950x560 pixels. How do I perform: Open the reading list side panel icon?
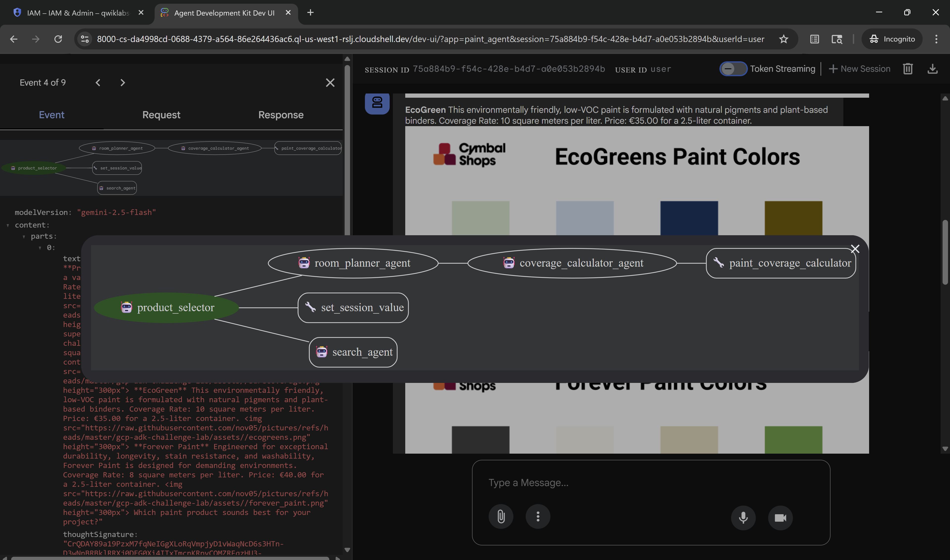[x=814, y=39]
